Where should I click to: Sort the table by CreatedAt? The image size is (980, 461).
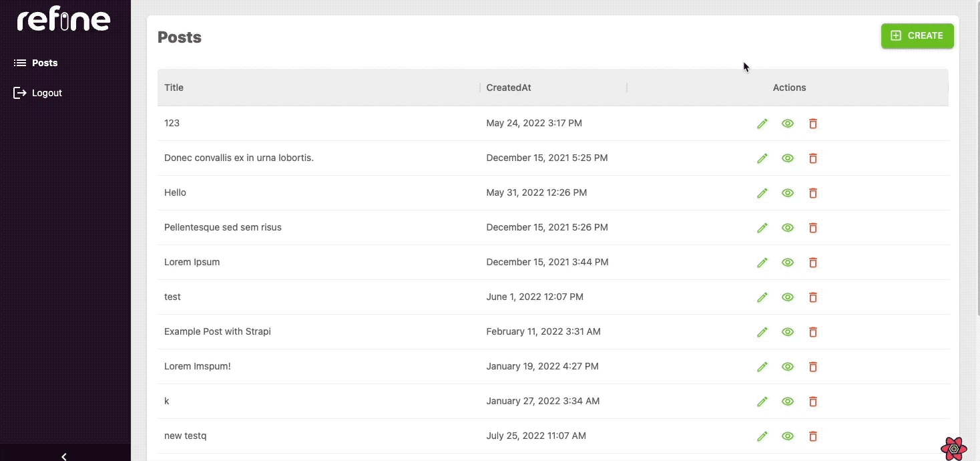pyautogui.click(x=509, y=88)
